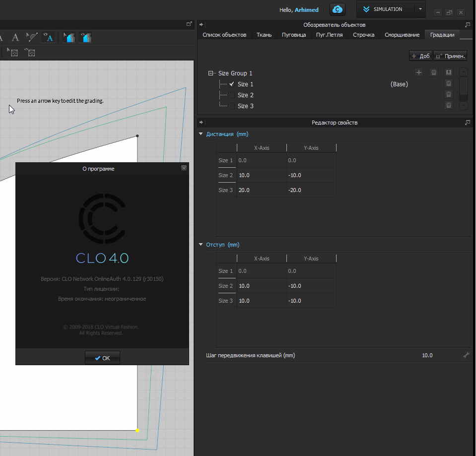
Task: Click the cloud sync icon beside the username
Action: pos(338,9)
